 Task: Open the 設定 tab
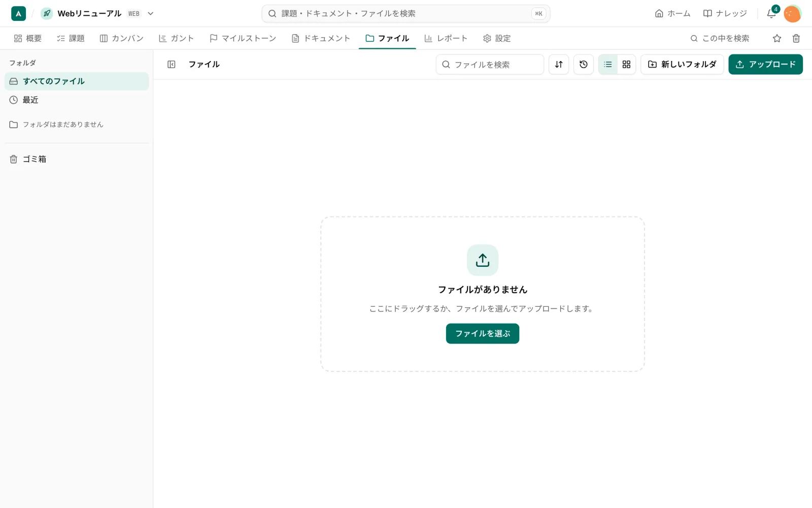pyautogui.click(x=497, y=38)
